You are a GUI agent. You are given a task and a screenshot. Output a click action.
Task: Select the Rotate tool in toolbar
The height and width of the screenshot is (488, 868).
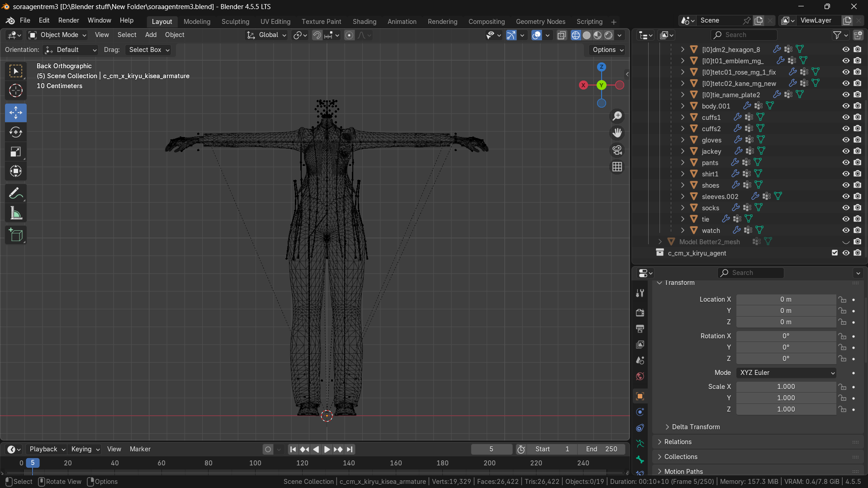point(16,132)
